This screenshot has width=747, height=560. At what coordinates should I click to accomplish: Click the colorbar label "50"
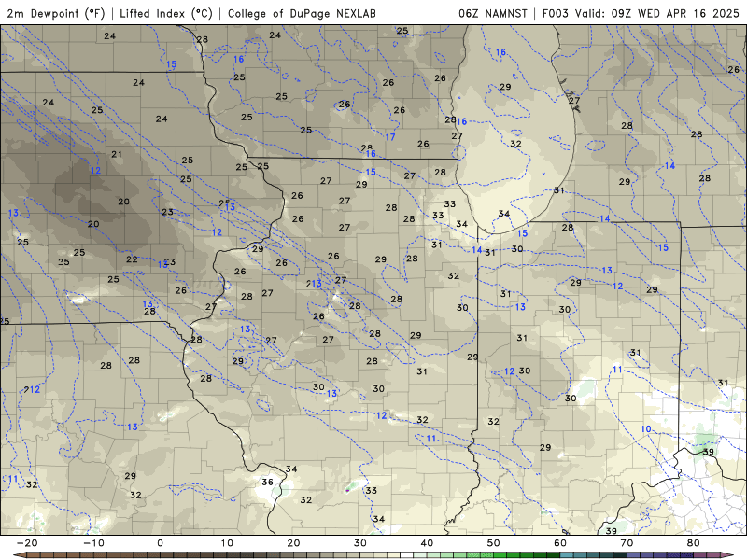494,543
